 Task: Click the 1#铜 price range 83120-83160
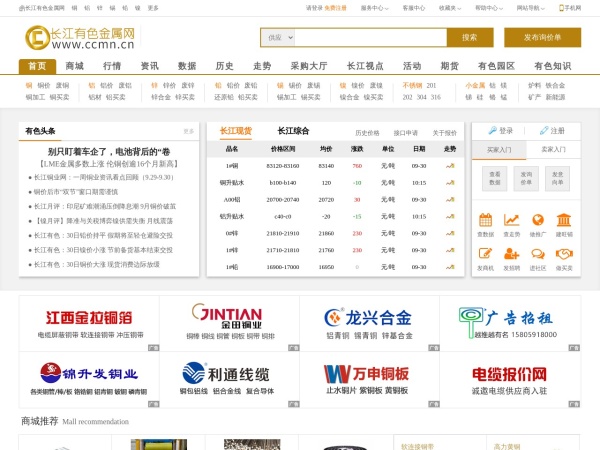283,166
